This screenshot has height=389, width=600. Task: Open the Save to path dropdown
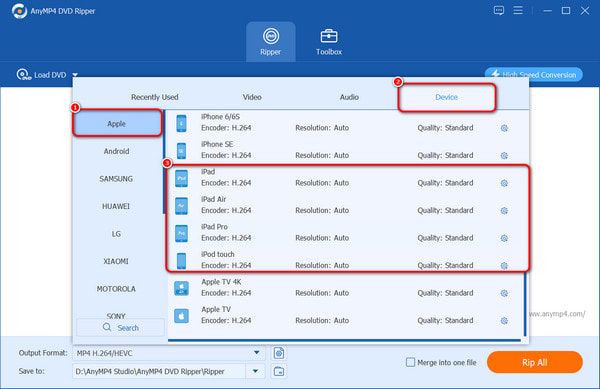[256, 371]
